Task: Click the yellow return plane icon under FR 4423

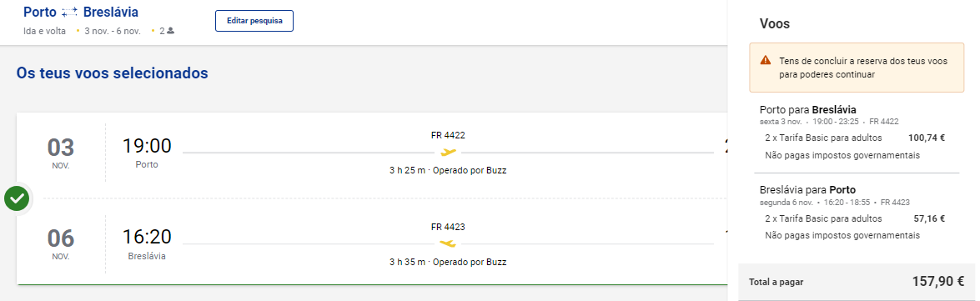Action: (x=448, y=243)
